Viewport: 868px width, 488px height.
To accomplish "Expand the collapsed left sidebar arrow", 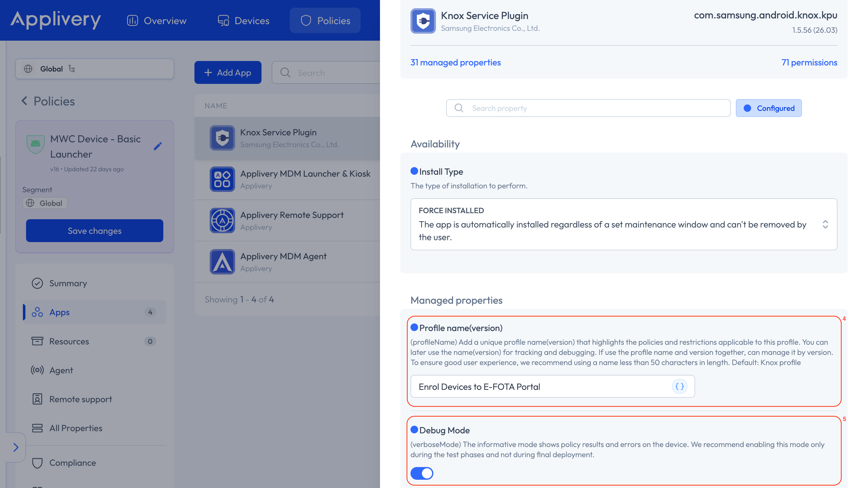I will click(16, 447).
